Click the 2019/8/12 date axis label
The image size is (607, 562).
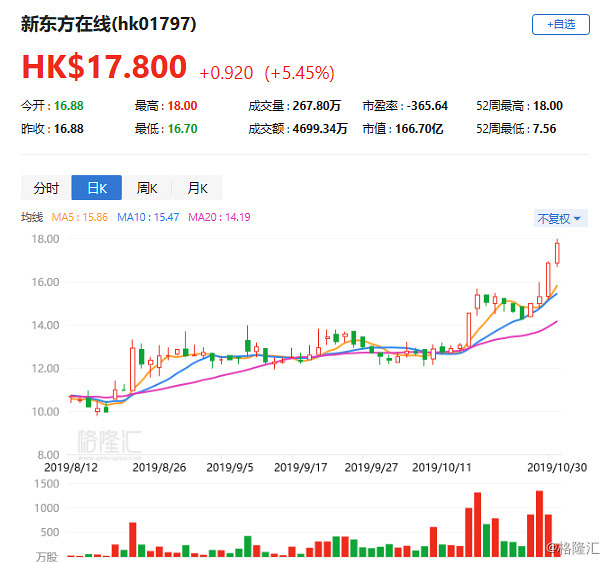point(71,466)
